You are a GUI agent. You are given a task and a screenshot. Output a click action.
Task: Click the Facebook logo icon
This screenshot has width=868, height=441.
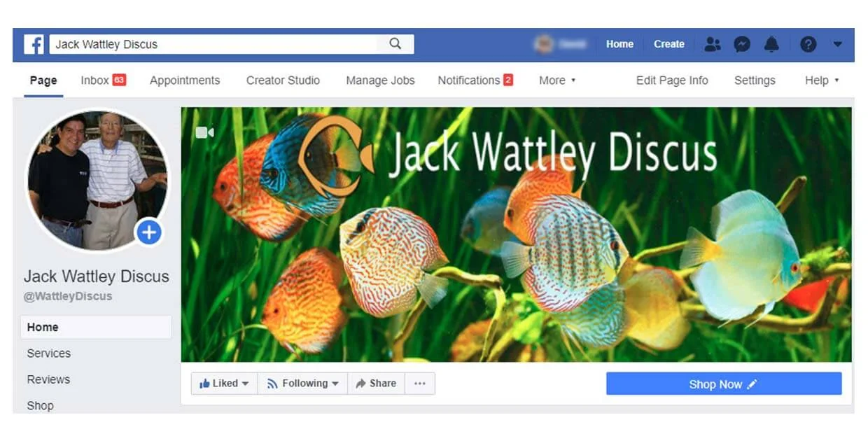click(34, 44)
